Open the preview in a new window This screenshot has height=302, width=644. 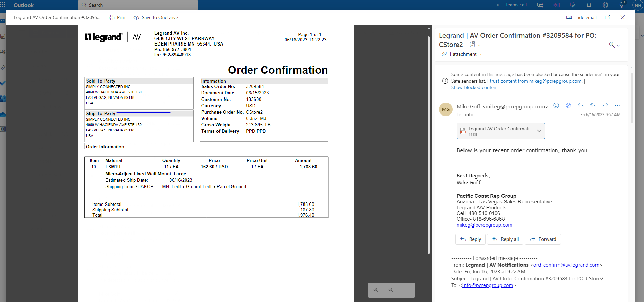click(x=607, y=17)
